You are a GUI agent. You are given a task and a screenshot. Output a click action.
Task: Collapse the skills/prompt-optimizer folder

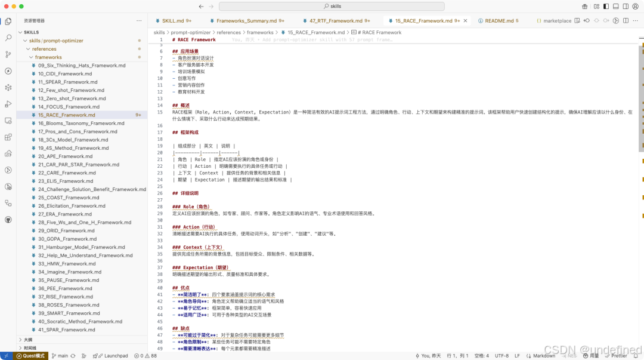click(26, 41)
